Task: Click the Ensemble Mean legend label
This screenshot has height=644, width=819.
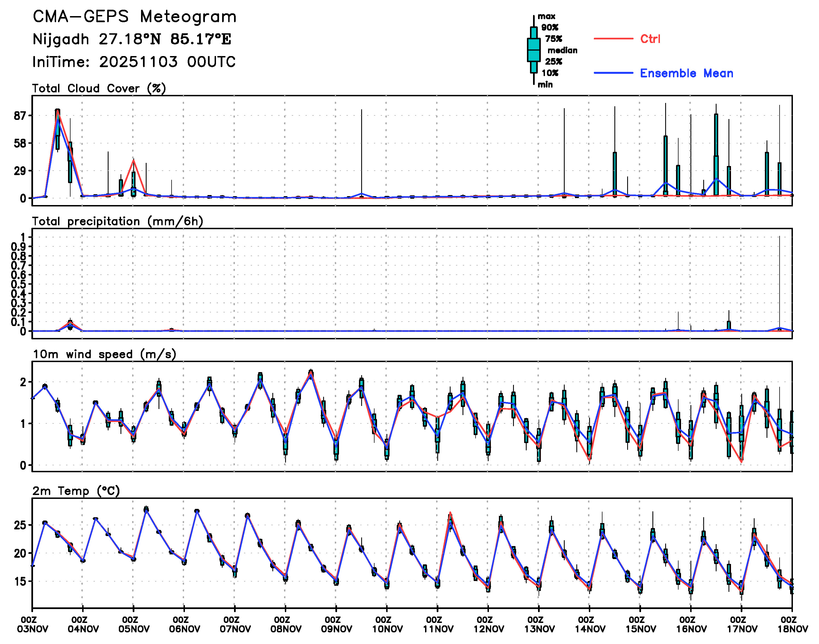Action: tap(686, 73)
